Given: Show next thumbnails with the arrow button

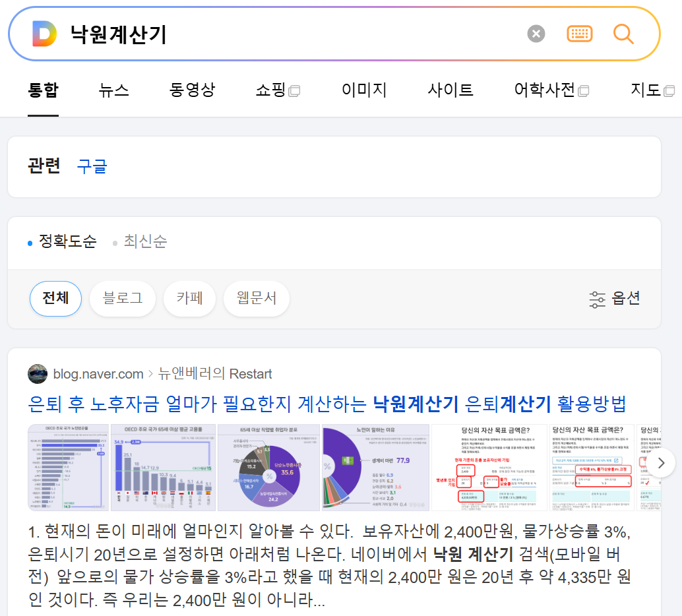Looking at the screenshot, I should tap(661, 463).
